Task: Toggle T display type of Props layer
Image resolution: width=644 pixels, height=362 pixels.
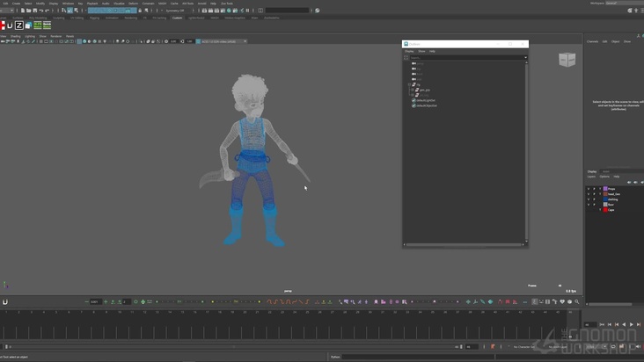Action: coord(600,189)
